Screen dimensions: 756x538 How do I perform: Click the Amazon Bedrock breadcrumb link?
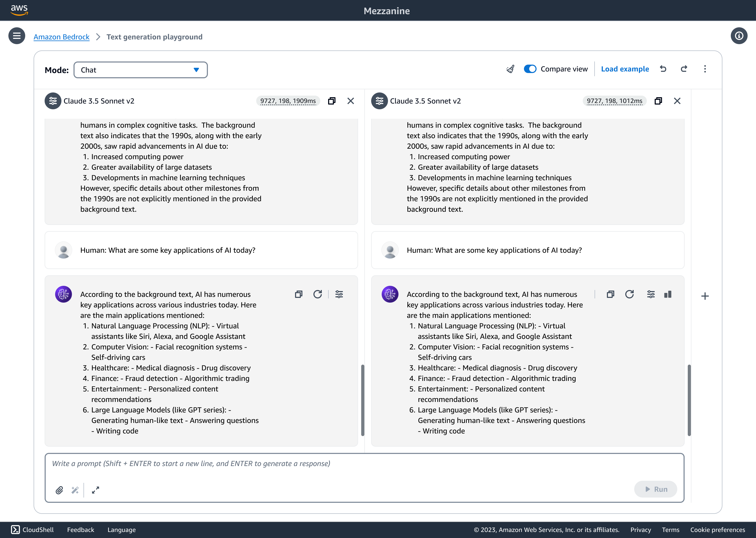[61, 37]
